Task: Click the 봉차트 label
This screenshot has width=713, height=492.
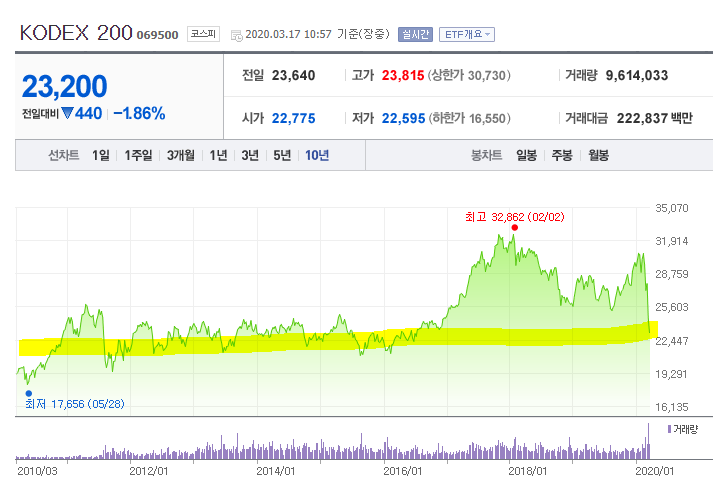Action: (486, 156)
